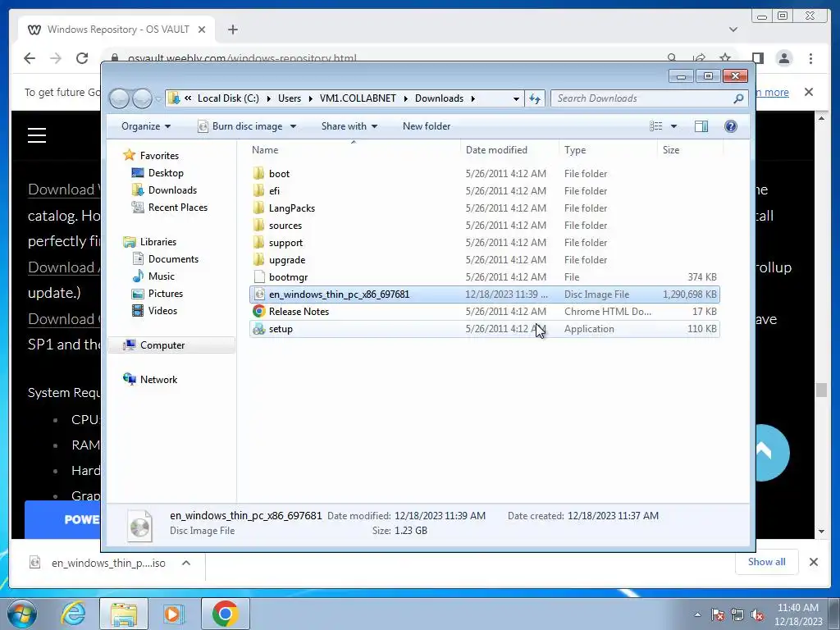Select Favorites header in navigation pane
840x630 pixels.
pos(158,155)
